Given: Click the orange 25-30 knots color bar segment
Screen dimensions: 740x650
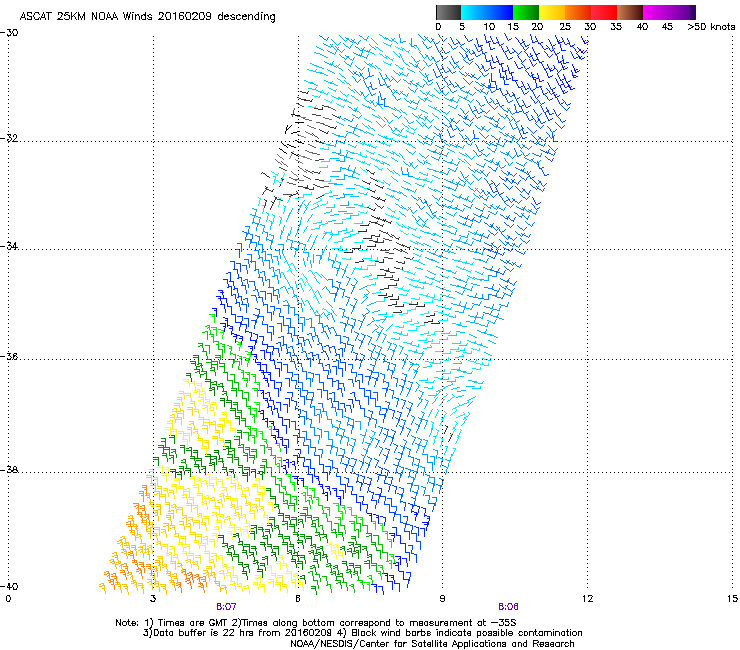Looking at the screenshot, I should click(578, 12).
